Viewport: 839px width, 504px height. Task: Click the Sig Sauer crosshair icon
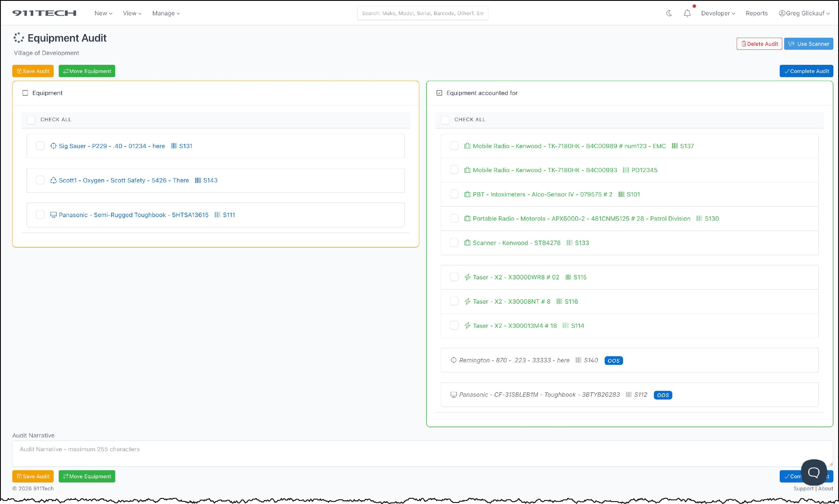tap(53, 146)
